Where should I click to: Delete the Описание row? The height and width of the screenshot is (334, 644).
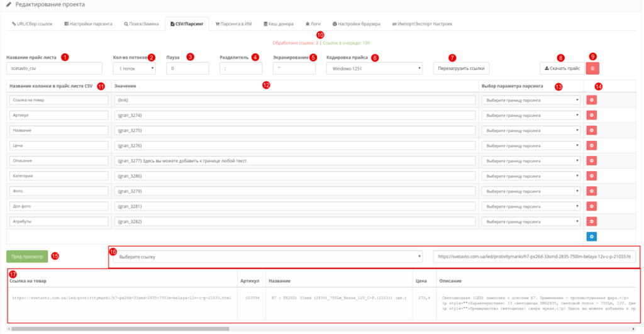(591, 160)
